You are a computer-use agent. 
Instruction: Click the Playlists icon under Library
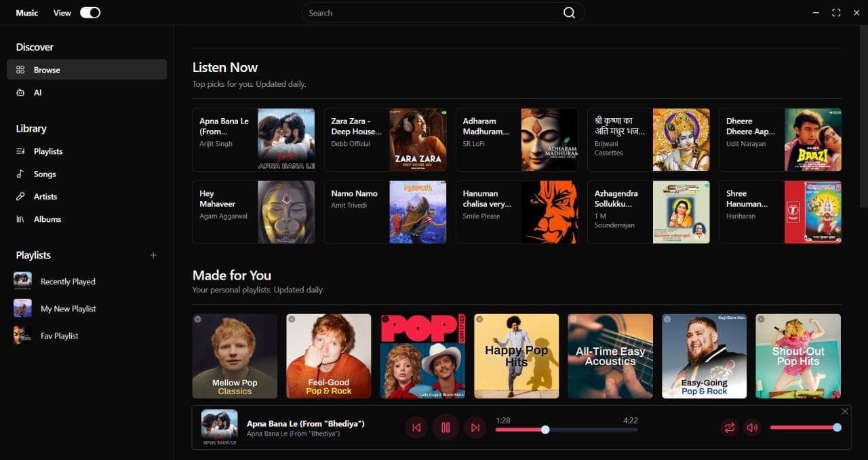pos(21,151)
